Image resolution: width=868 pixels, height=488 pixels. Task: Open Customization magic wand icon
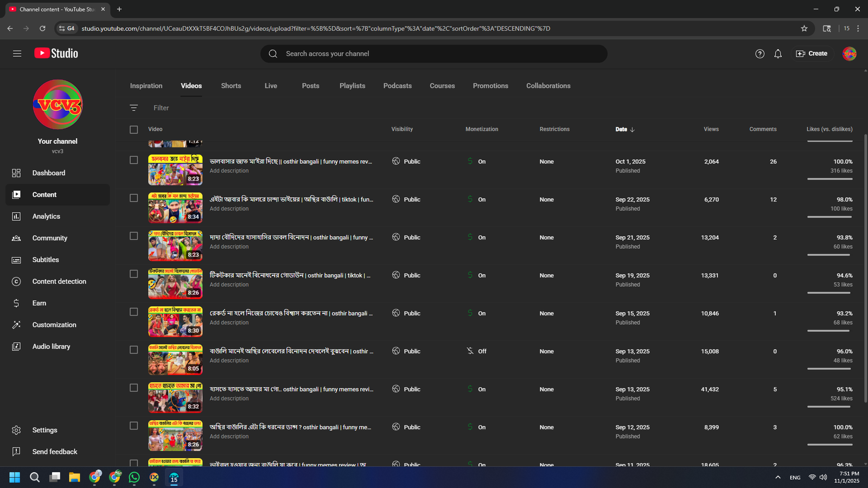coord(16,325)
